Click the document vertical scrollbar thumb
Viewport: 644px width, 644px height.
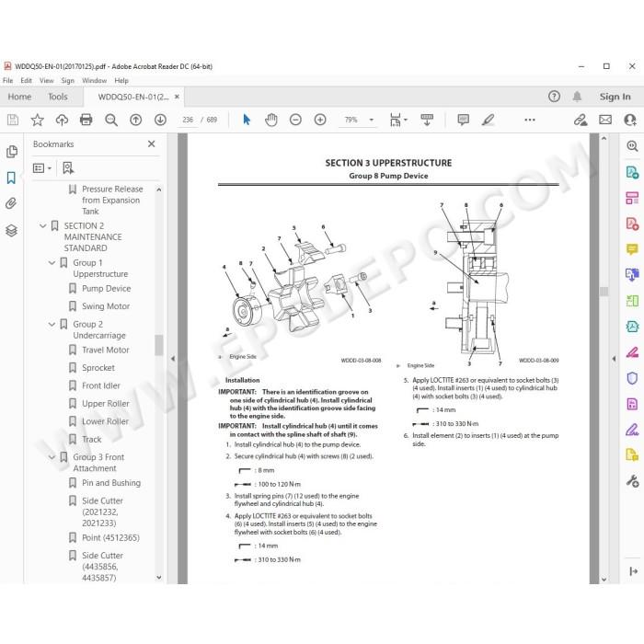coord(604,292)
